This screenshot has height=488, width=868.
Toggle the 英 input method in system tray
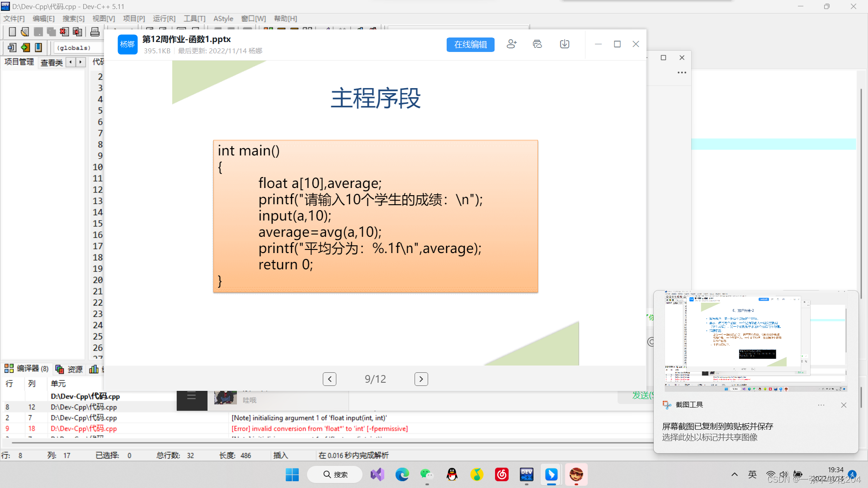[752, 474]
